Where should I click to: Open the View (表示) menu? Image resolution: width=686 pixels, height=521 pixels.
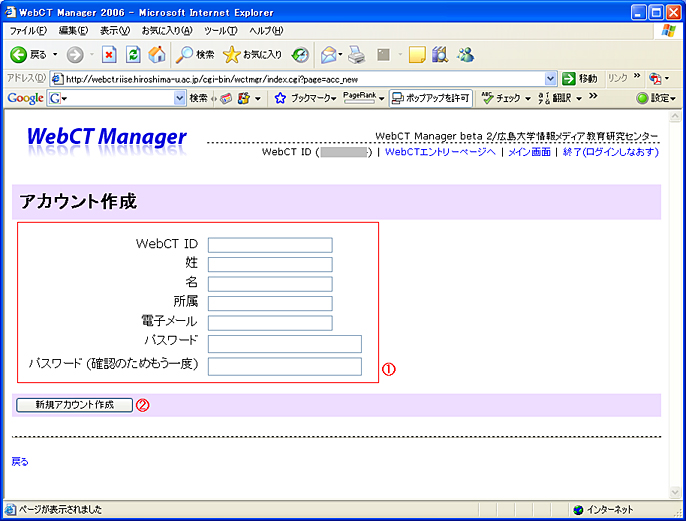115,31
